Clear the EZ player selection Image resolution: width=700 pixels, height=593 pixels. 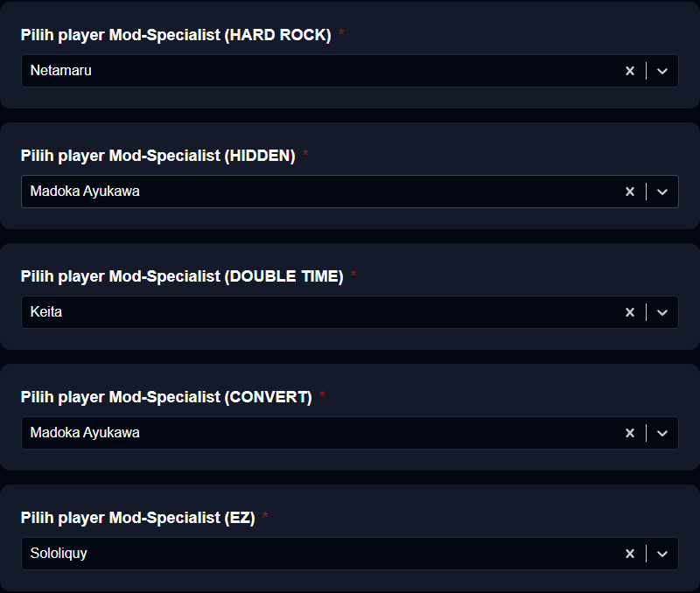tap(630, 554)
